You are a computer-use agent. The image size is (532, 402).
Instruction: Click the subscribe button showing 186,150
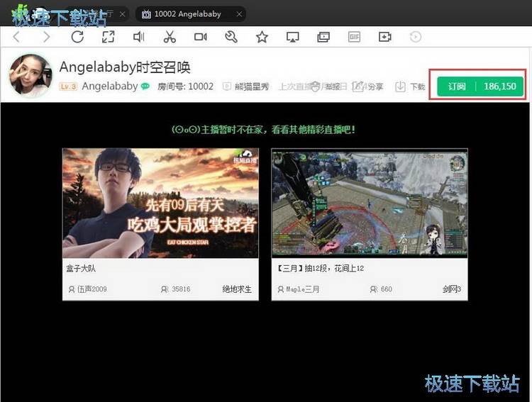(480, 86)
